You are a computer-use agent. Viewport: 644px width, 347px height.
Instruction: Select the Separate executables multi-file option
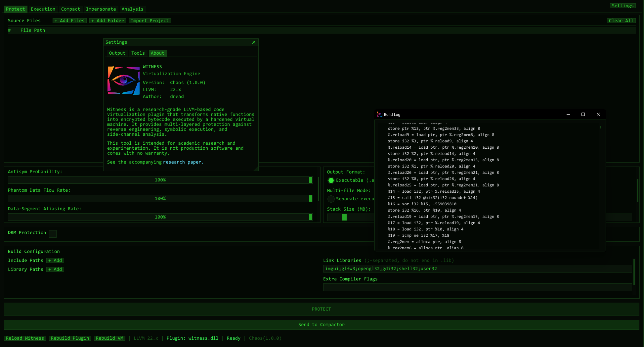pos(331,199)
